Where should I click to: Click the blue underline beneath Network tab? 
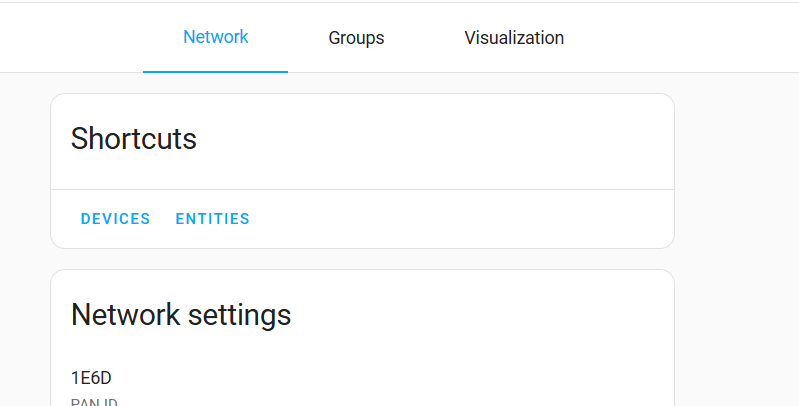215,71
